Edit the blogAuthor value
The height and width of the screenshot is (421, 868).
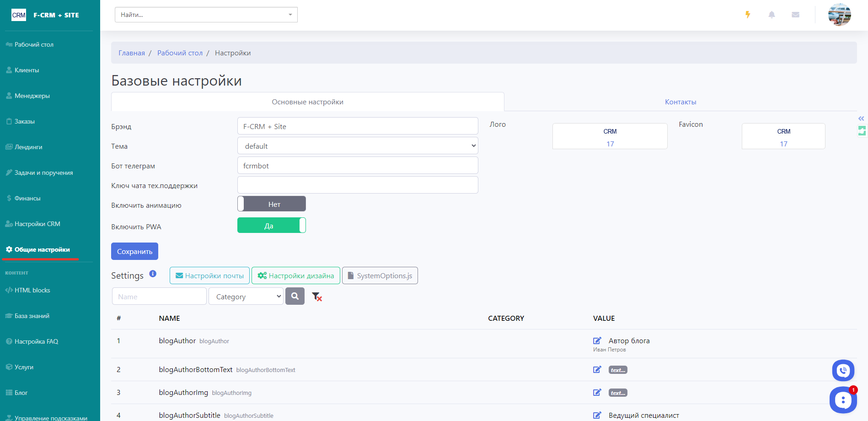coord(597,340)
